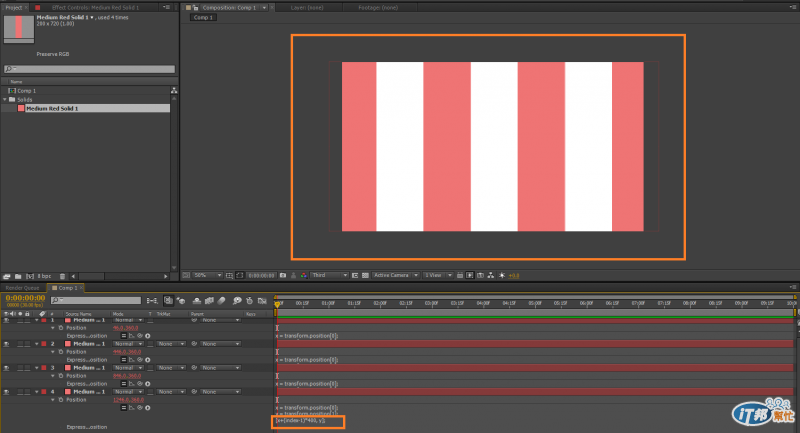
Task: Click layer 1 Position stopwatch icon
Action: click(x=61, y=328)
